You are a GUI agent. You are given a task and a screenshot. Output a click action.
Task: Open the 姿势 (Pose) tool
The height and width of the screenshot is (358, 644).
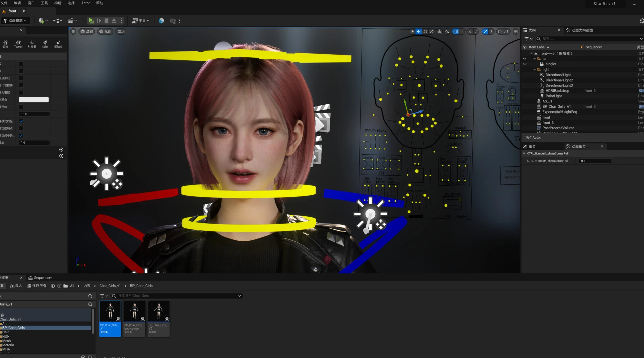(x=5, y=44)
